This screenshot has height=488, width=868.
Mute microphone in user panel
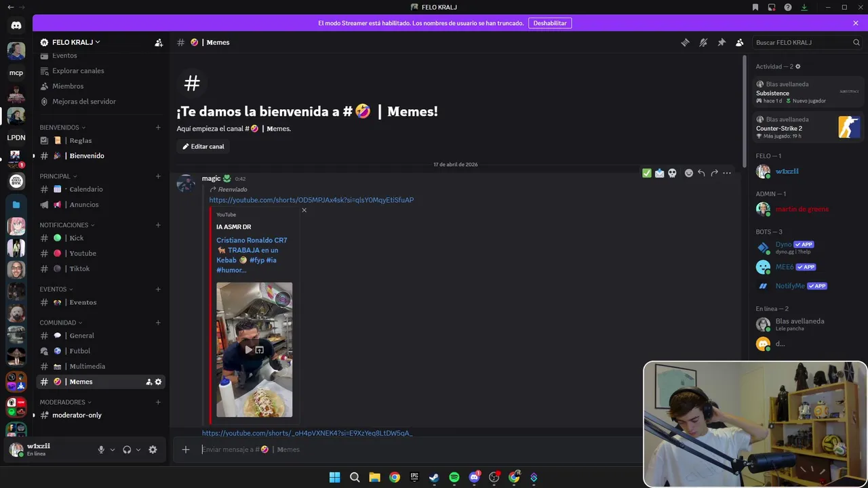pyautogui.click(x=101, y=449)
